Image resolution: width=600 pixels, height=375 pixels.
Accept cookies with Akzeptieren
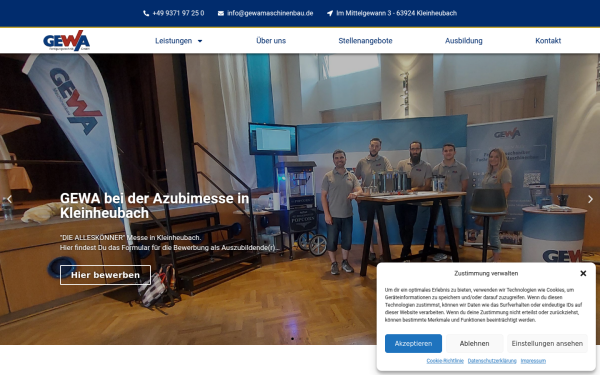tap(413, 343)
